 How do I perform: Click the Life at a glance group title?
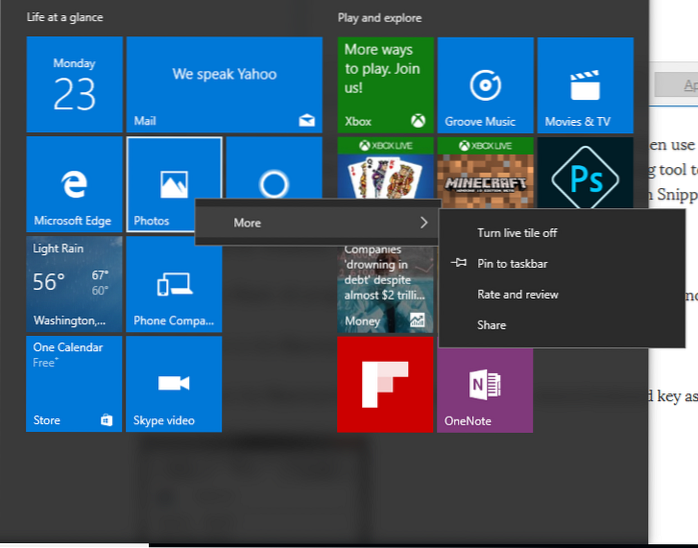pos(65,17)
